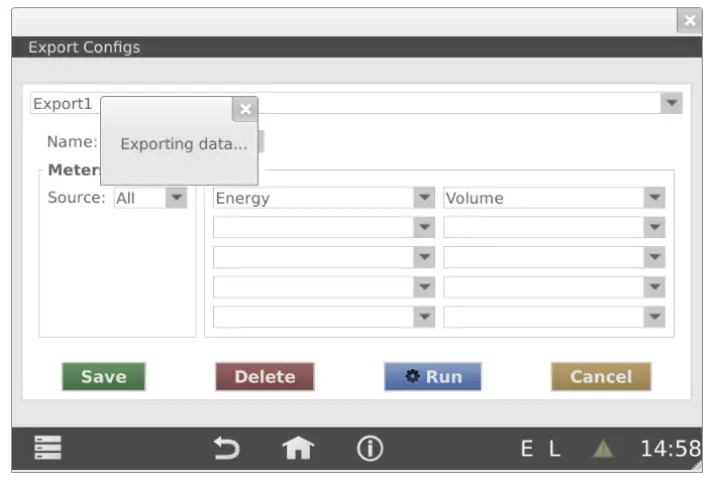Open the server menu icon in bottom bar
This screenshot has width=711, height=484.
(x=48, y=449)
